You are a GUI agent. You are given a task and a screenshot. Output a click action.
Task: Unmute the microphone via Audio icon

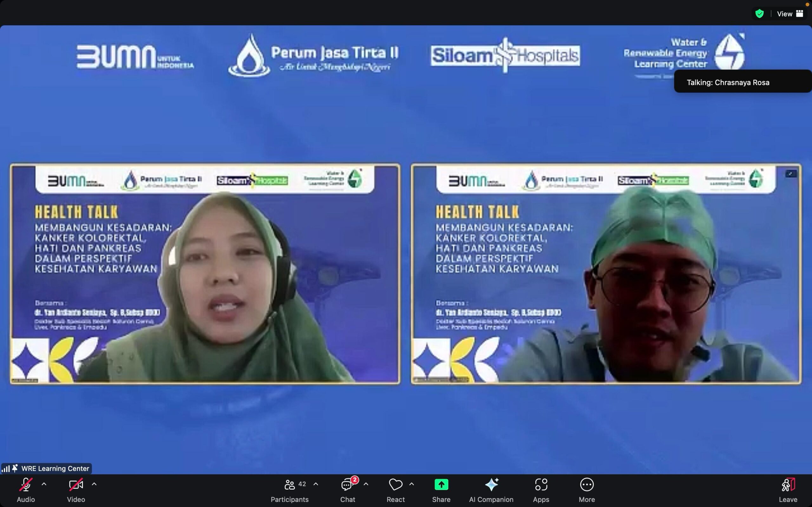click(x=25, y=485)
